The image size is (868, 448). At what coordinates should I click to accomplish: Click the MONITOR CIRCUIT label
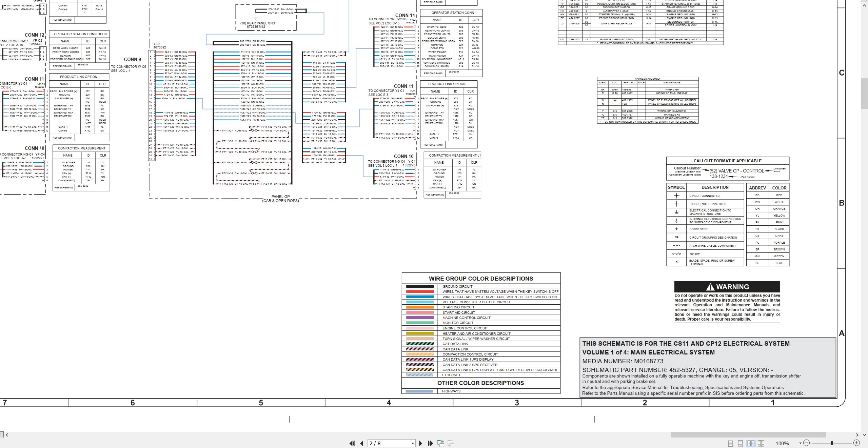pos(458,323)
